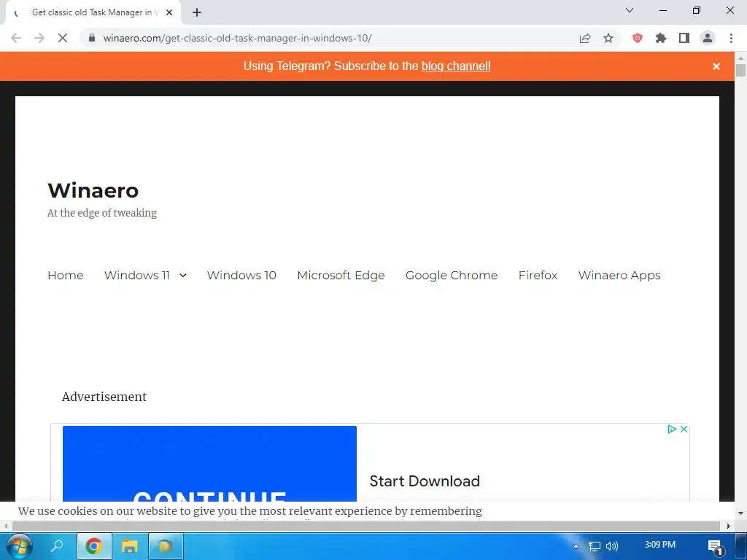
Task: Open the volume speaker tray icon
Action: tap(612, 546)
